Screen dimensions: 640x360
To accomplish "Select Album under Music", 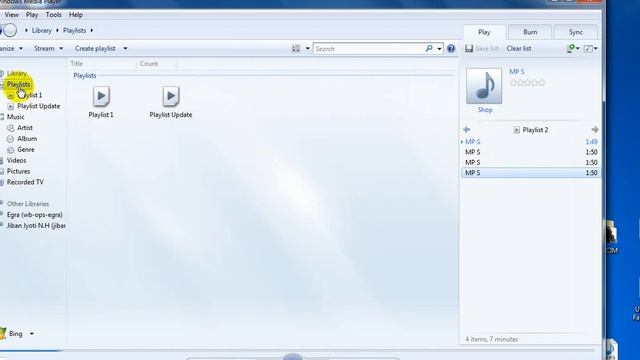I will (27, 139).
